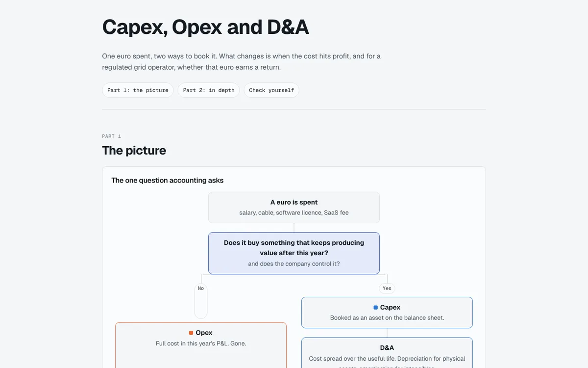Open the 'Part 1: the picture' link

tap(138, 90)
